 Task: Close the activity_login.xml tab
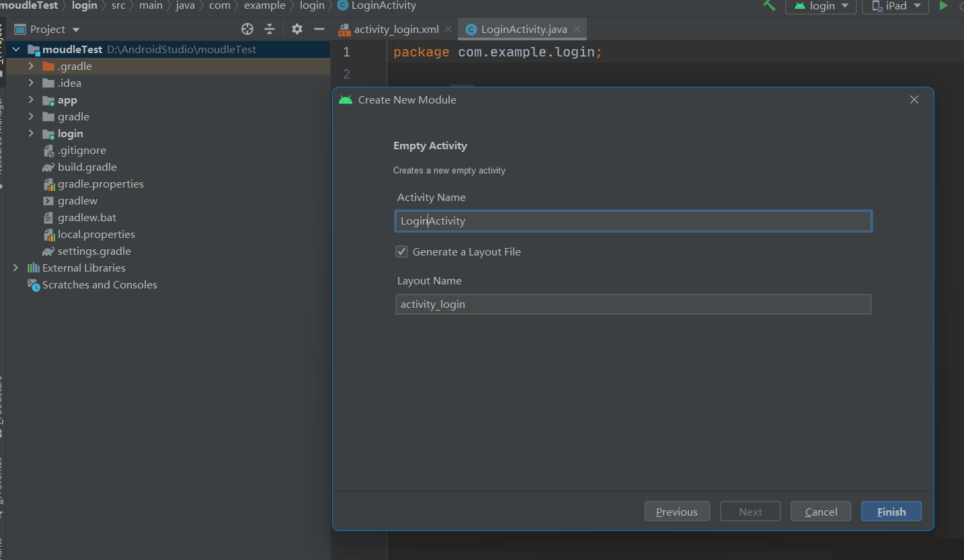point(448,30)
